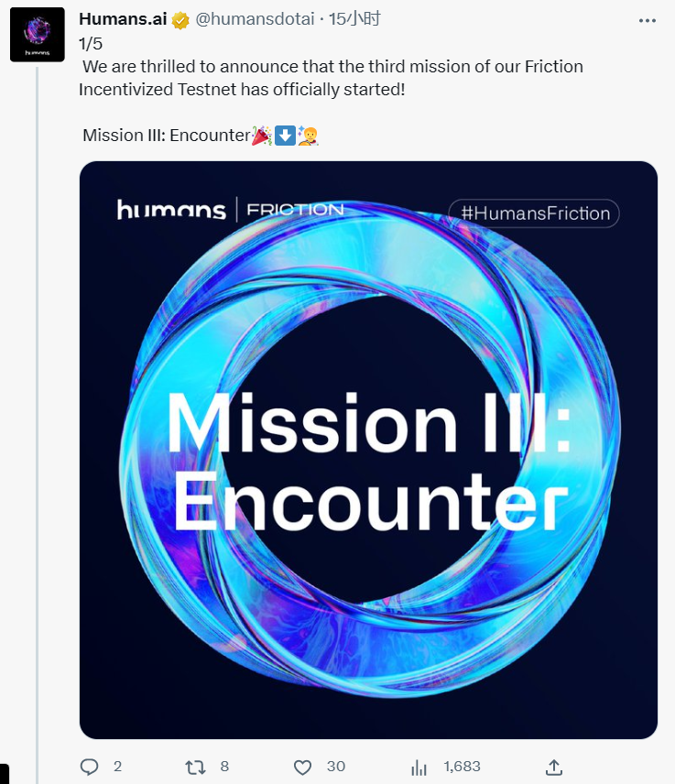Click the Humans.ai display name
This screenshot has width=675, height=784.
click(x=123, y=19)
